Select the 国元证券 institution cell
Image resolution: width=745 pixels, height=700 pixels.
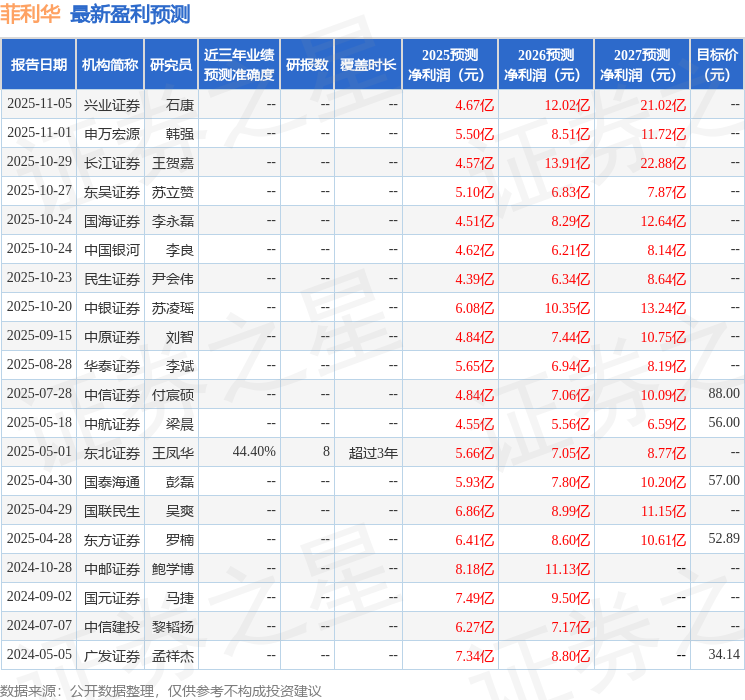pyautogui.click(x=112, y=597)
